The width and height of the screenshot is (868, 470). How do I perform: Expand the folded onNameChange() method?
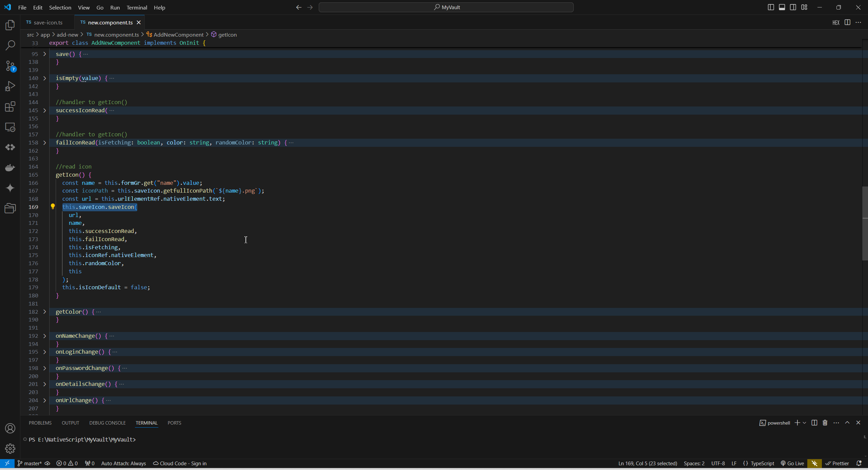(x=44, y=336)
